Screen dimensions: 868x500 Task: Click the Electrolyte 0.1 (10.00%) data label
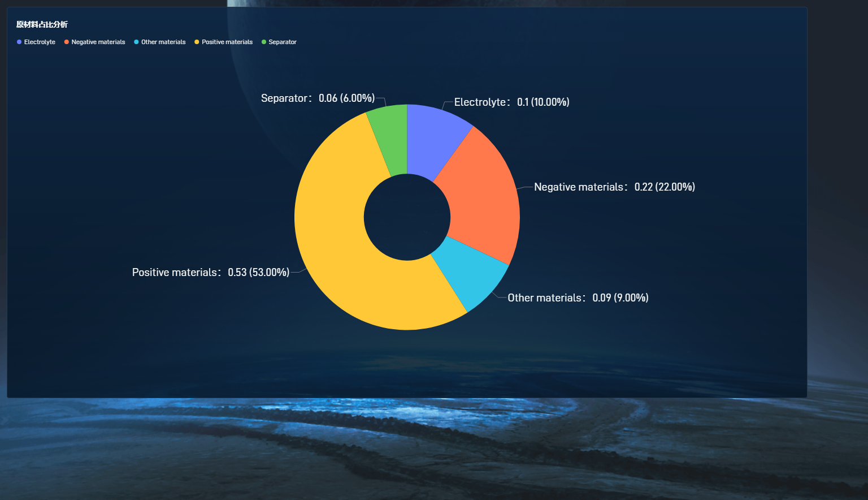coord(511,102)
